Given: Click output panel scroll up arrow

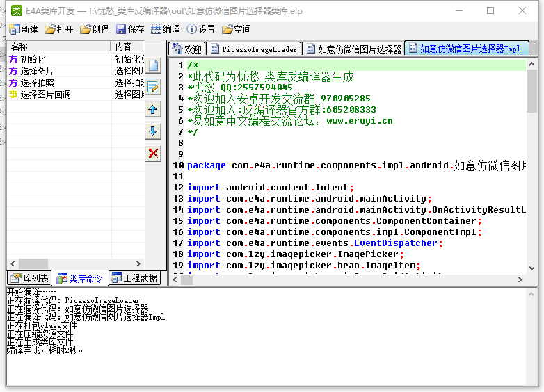Looking at the screenshot, I should tap(531, 294).
